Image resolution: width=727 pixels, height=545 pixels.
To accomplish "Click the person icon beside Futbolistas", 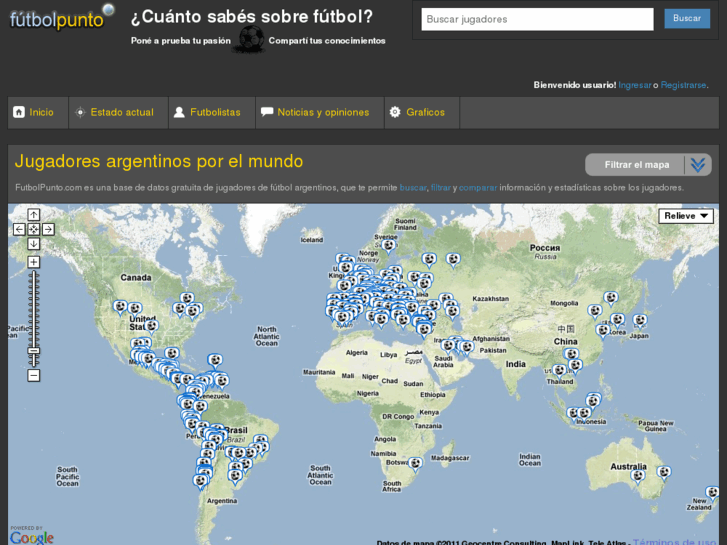I will coord(179,112).
